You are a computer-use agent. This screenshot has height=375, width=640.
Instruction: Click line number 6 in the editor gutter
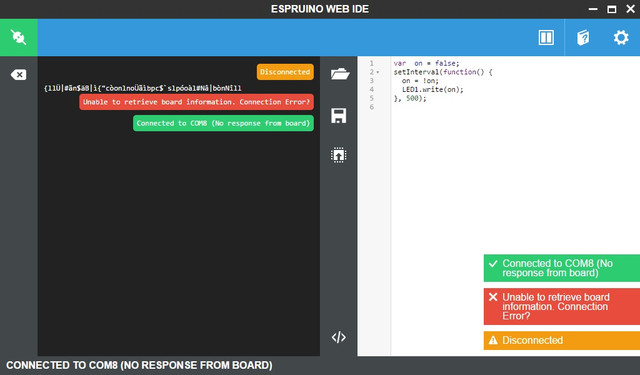point(371,107)
